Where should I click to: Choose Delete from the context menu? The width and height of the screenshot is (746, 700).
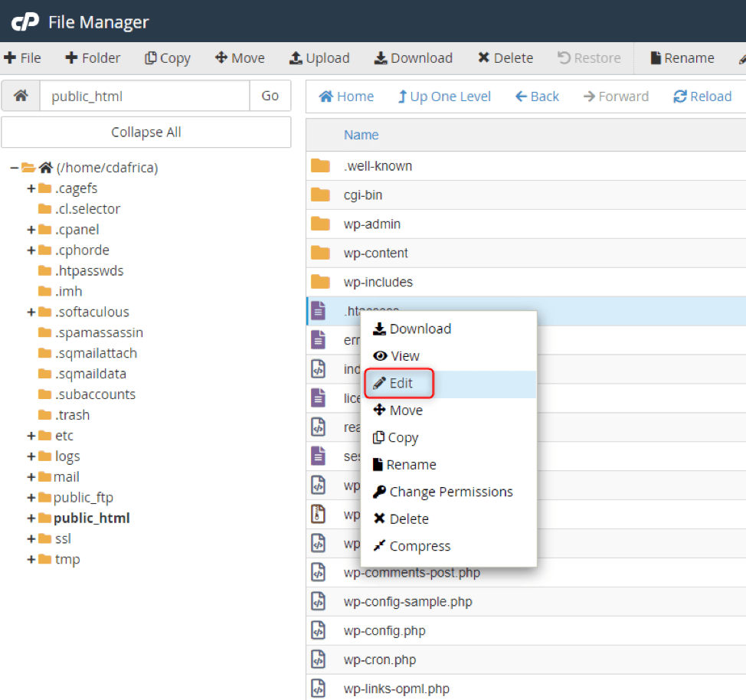click(449, 518)
